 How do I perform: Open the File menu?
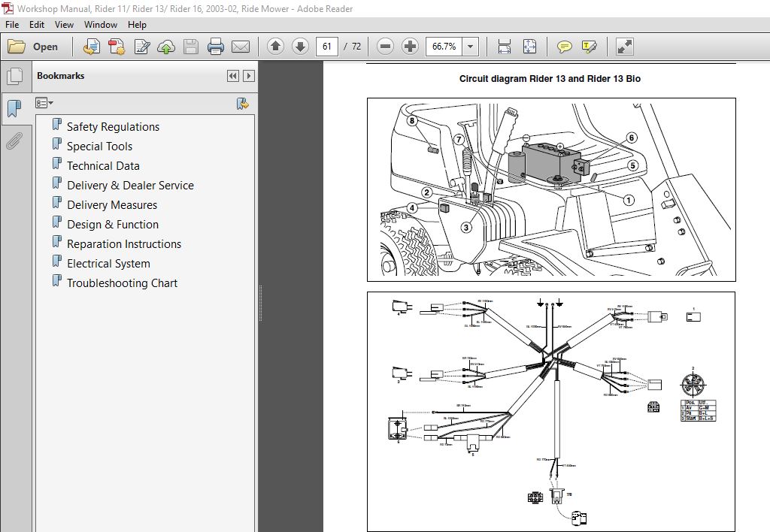pos(12,25)
